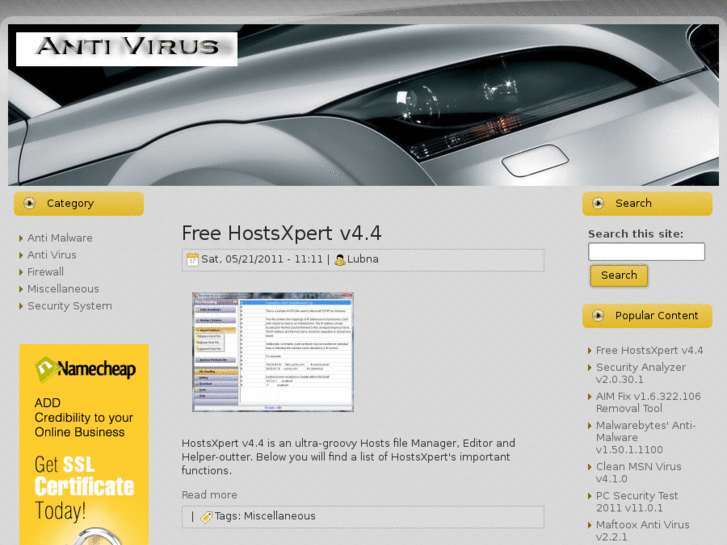Open PC Security Test 2011 v11.0.1 link
Image resolution: width=727 pixels, height=545 pixels.
coord(637,502)
